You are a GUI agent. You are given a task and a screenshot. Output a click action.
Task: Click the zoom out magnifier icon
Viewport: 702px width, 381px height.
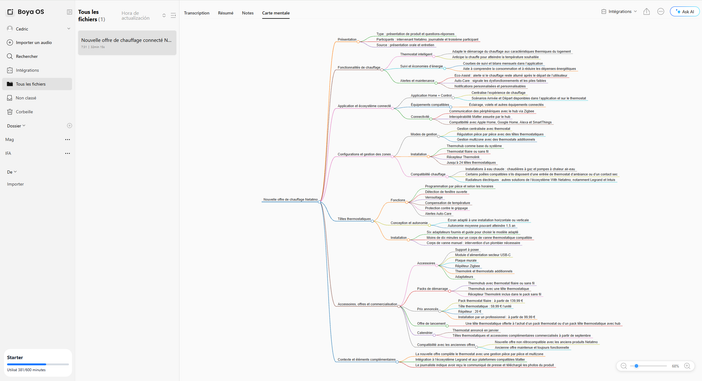click(x=624, y=366)
